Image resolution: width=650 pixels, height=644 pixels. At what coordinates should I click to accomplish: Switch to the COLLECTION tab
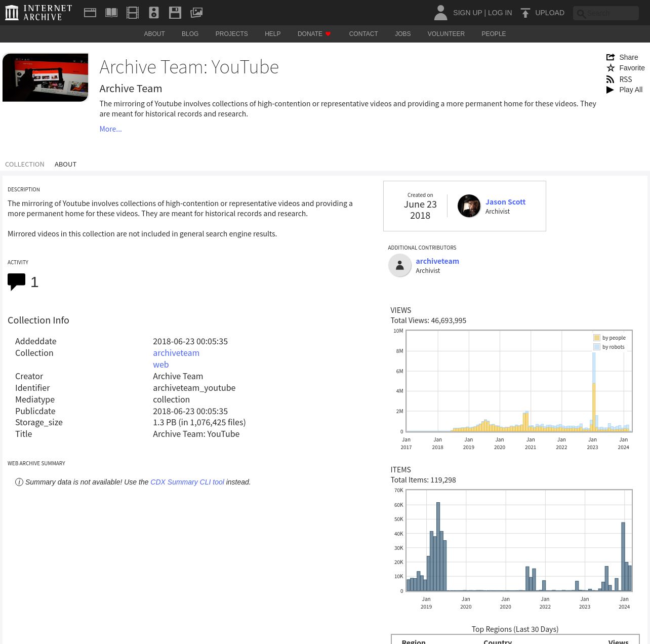point(25,165)
